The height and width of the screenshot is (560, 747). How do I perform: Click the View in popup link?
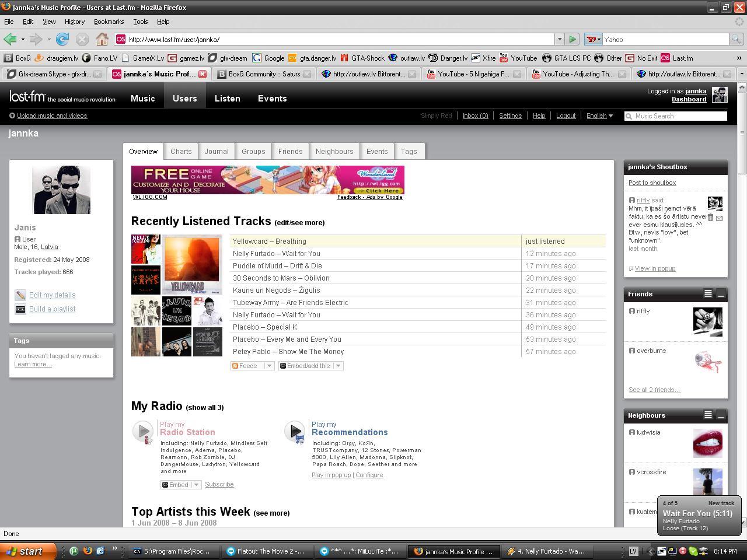655,268
